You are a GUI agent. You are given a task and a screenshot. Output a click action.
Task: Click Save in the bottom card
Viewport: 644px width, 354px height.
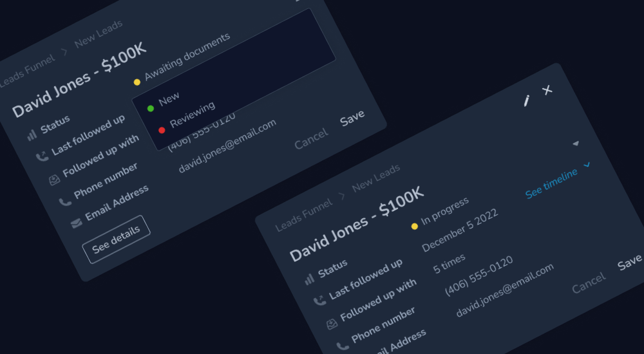(x=630, y=263)
